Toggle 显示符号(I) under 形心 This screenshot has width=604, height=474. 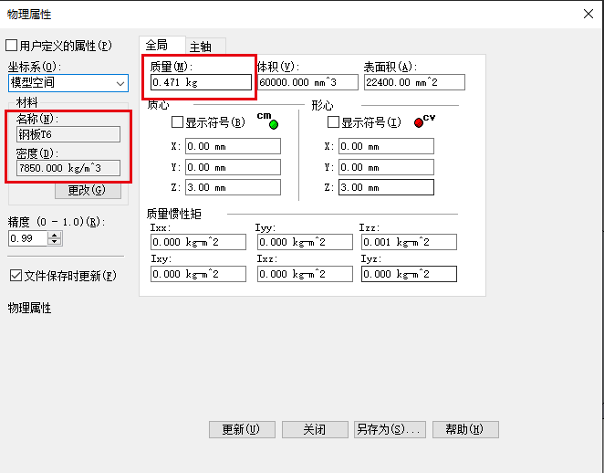[333, 123]
